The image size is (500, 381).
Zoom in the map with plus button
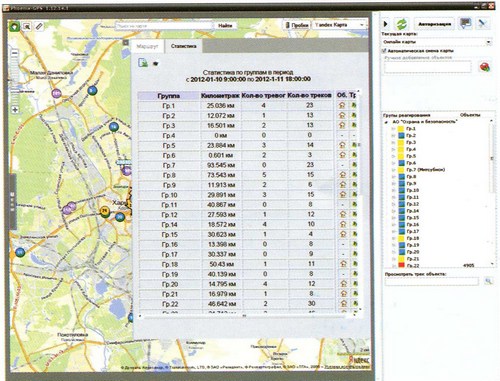click(x=15, y=110)
